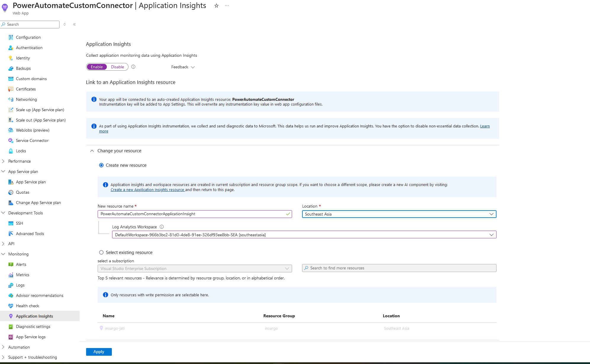Image resolution: width=590 pixels, height=364 pixels.
Task: Collapse the Development Tools group
Action: pyautogui.click(x=3, y=213)
